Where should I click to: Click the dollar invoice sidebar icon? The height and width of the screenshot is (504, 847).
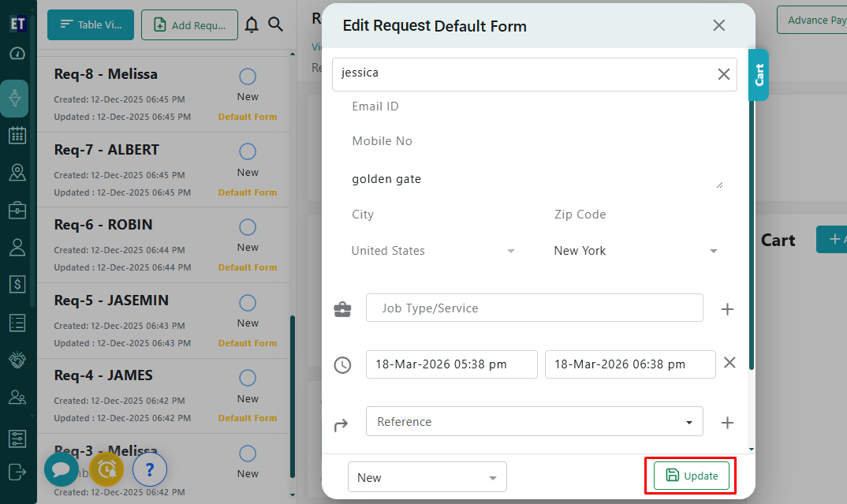pyautogui.click(x=17, y=284)
